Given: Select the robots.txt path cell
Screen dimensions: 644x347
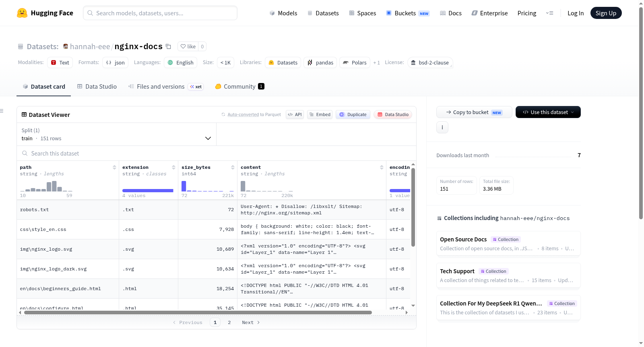Looking at the screenshot, I should [68, 210].
